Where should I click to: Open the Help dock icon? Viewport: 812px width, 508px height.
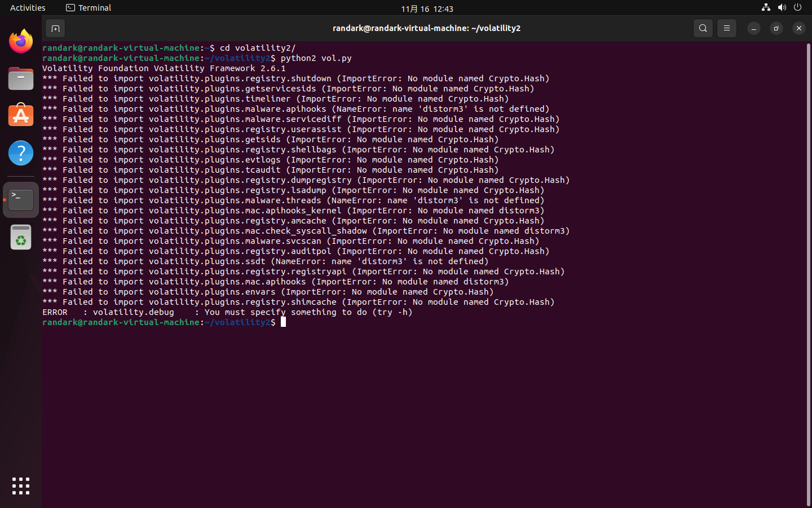point(21,153)
